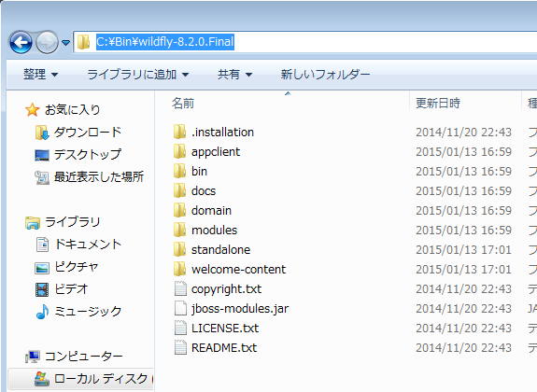This screenshot has width=537, height=392.
Task: Click the welcome-content folder icon
Action: [x=180, y=269]
